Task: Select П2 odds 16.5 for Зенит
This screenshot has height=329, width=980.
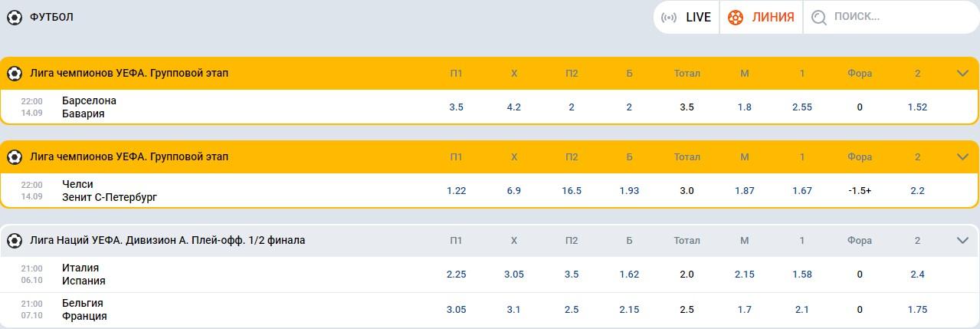Action: pyautogui.click(x=572, y=191)
